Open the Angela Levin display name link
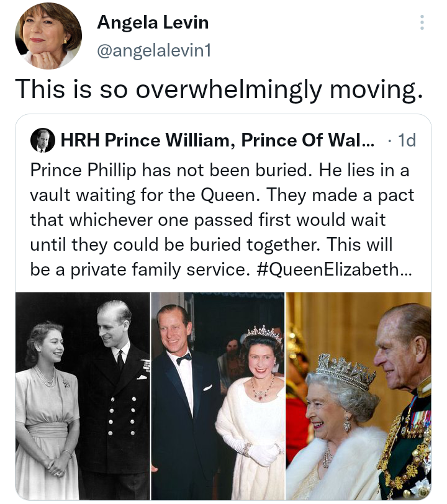Screen dimensions: 447x504 (x=153, y=24)
